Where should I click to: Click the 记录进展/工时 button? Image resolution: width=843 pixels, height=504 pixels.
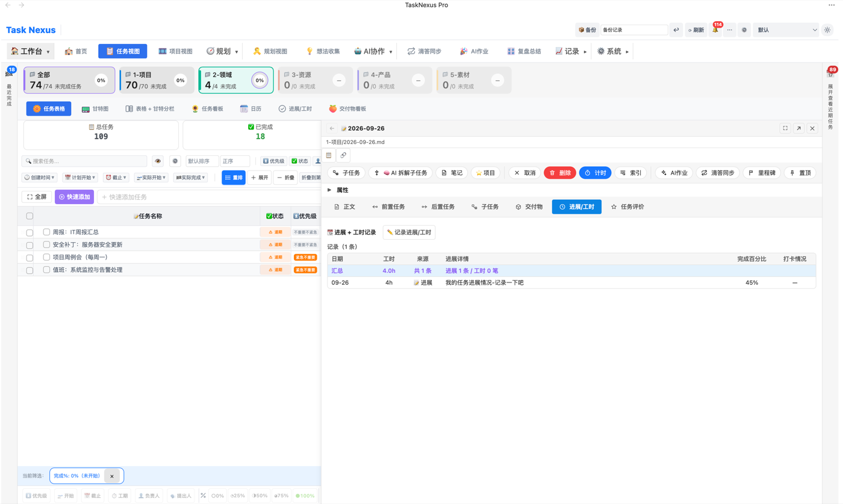pyautogui.click(x=409, y=232)
